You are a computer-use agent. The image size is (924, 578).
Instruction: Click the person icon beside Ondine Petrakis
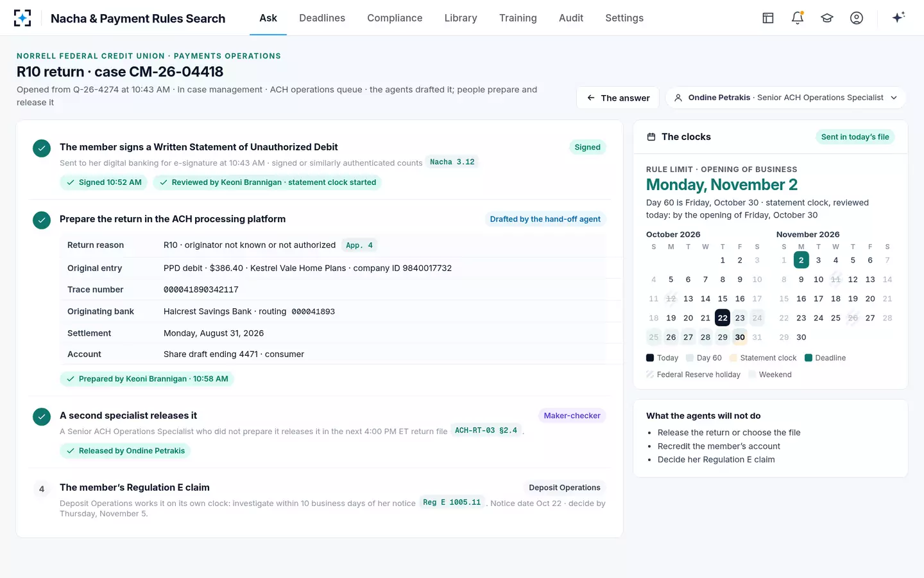coord(678,98)
